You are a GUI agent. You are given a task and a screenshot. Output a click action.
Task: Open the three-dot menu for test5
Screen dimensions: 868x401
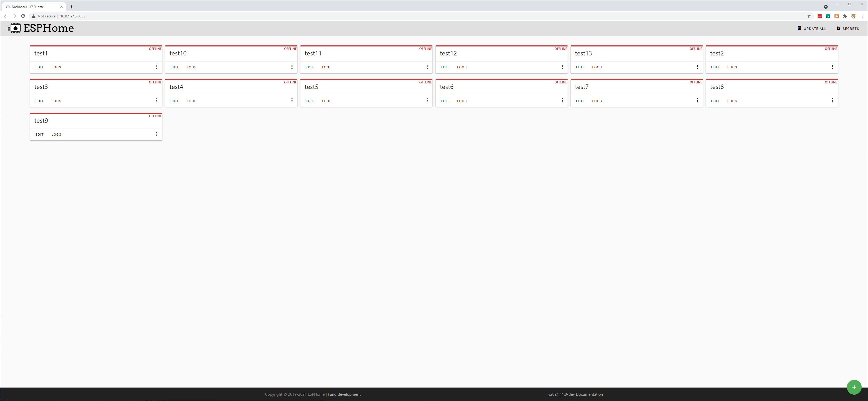(x=427, y=100)
